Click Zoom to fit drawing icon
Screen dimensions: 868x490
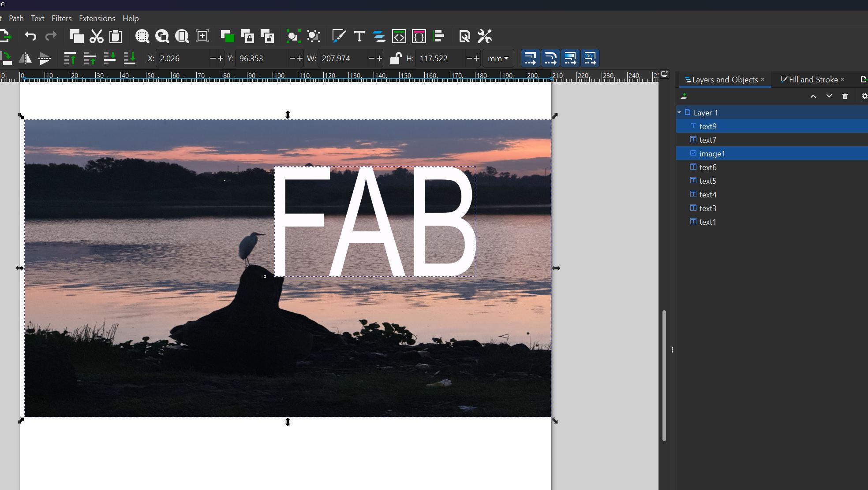click(x=162, y=36)
